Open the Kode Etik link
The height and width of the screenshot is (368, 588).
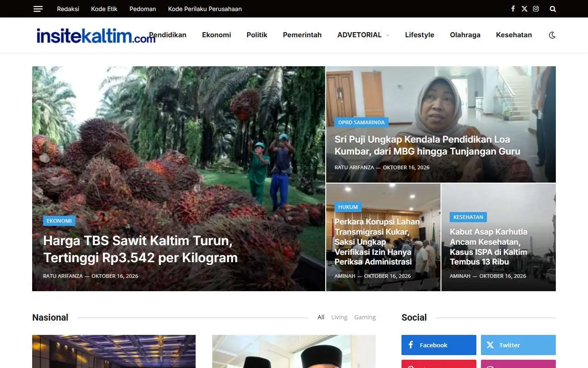[104, 9]
